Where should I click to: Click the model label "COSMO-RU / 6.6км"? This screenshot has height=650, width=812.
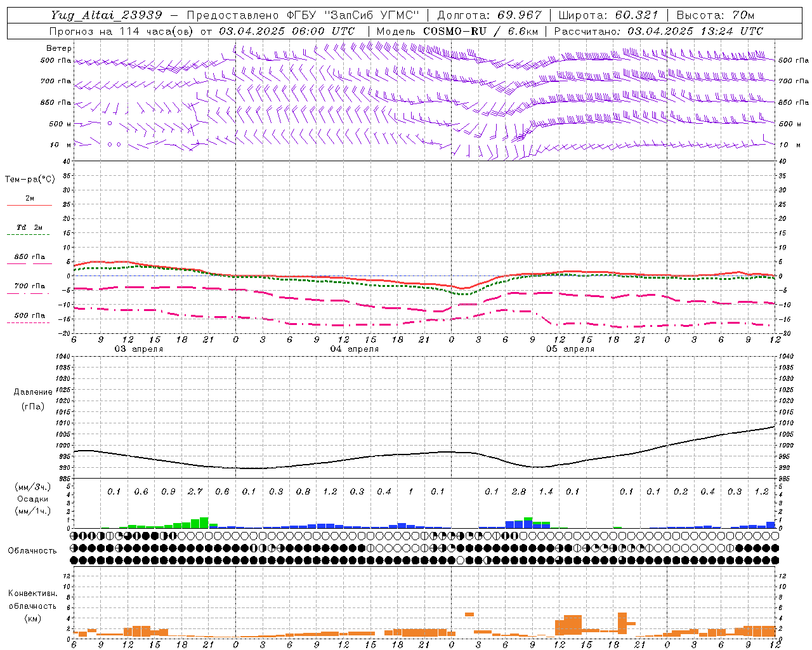click(480, 31)
